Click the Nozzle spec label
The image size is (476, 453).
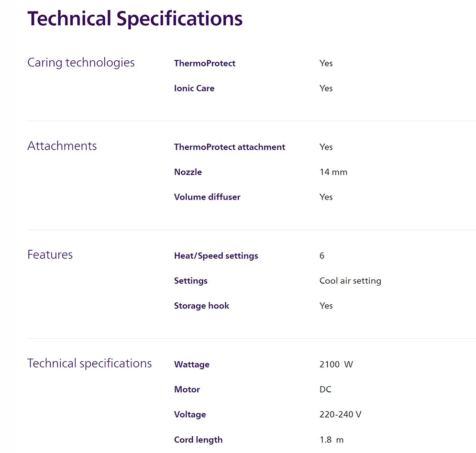[188, 172]
